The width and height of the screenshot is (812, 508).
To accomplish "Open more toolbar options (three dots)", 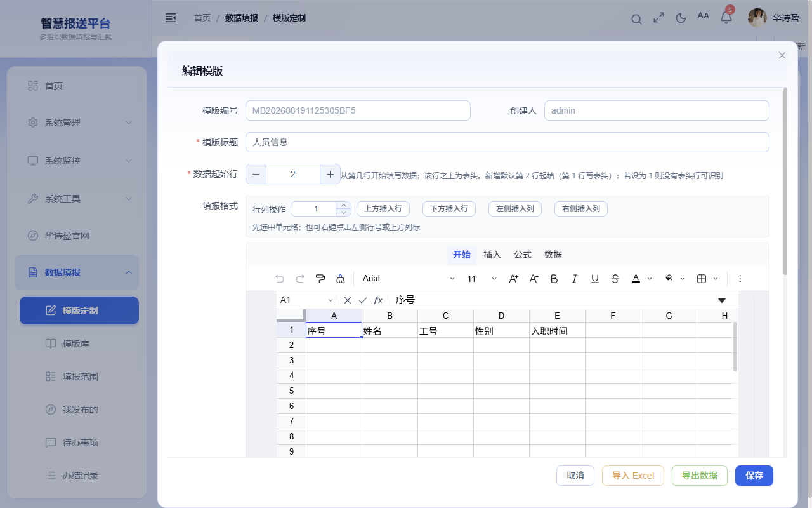I will [740, 279].
